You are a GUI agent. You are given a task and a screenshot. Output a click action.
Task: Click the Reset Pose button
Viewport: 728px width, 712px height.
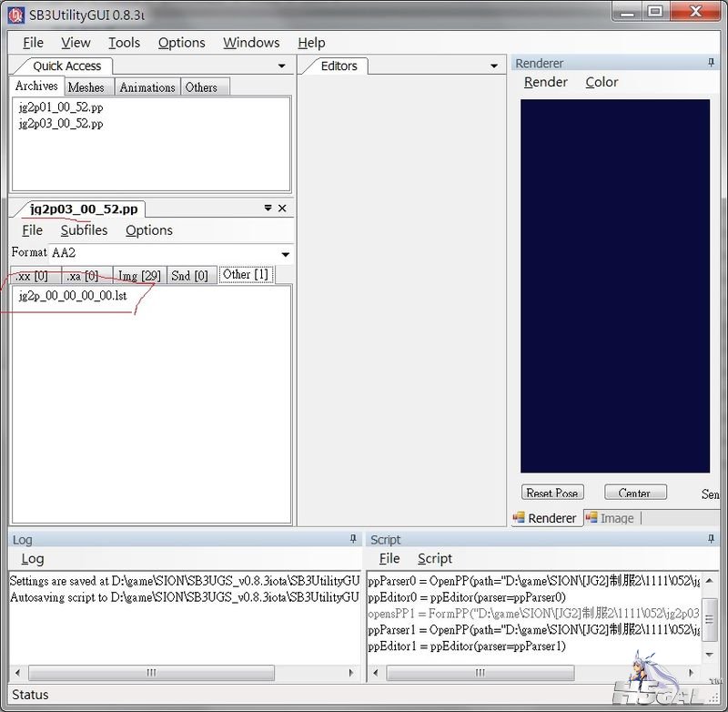coord(552,493)
